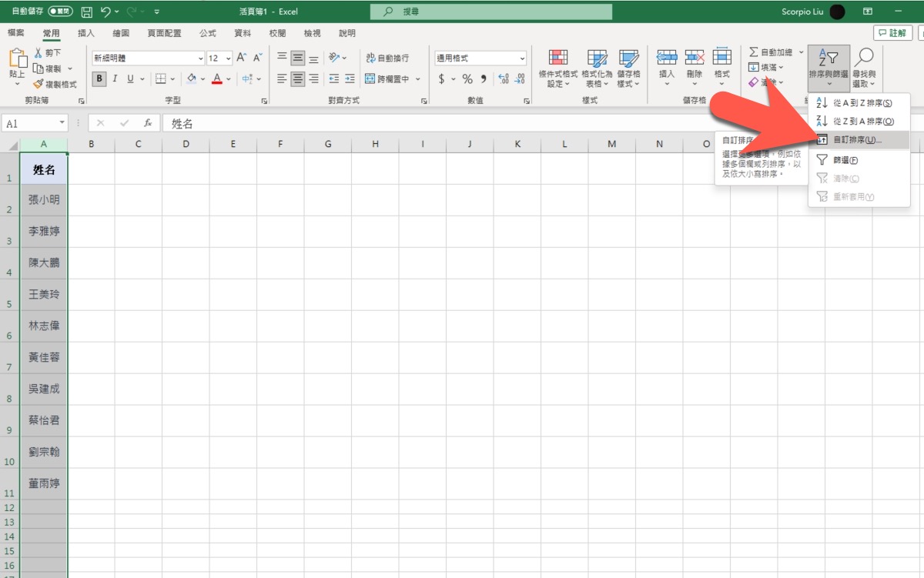
Task: Click the Find and Select magnifier icon
Action: click(x=865, y=58)
